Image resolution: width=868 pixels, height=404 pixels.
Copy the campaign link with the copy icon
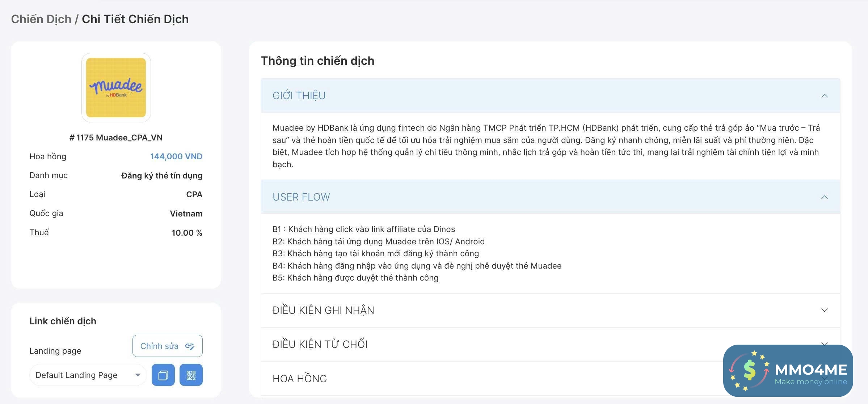163,375
